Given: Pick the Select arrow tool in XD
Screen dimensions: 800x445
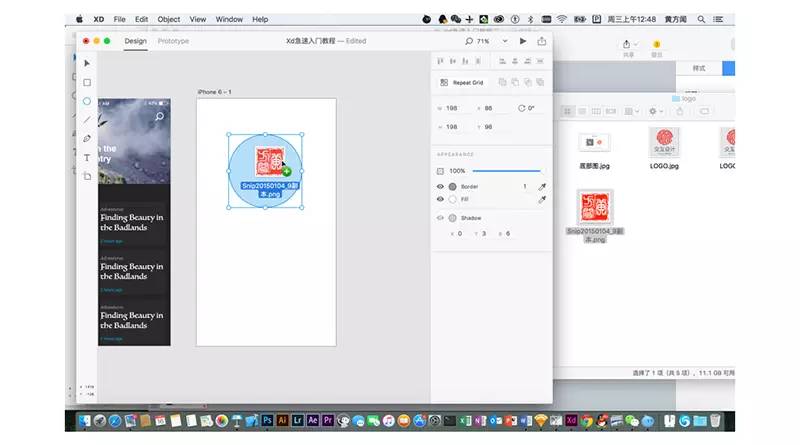Looking at the screenshot, I should (x=87, y=63).
